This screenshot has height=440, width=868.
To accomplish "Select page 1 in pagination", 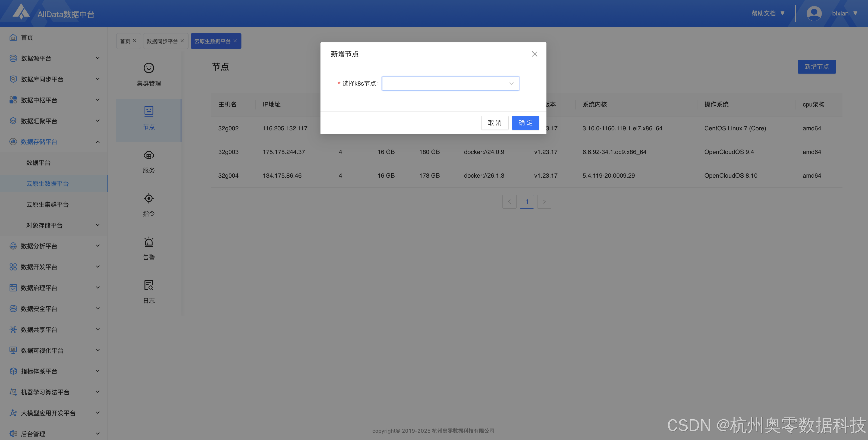I will click(527, 202).
